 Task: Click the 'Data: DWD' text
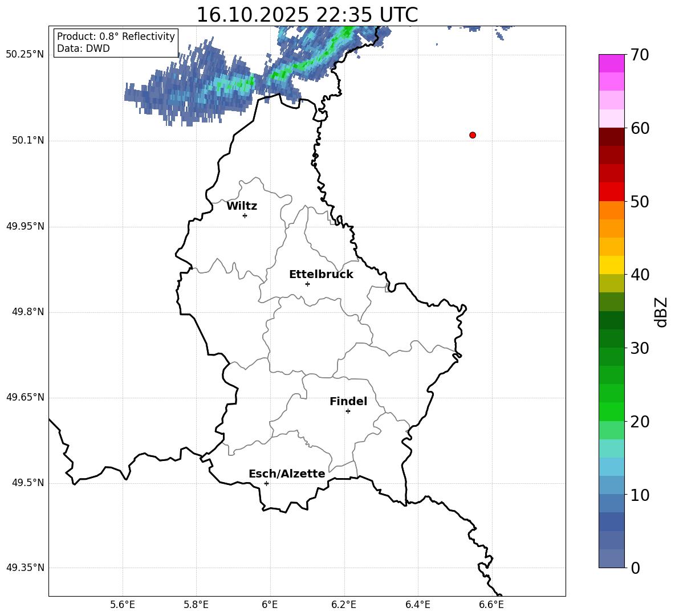click(x=83, y=48)
